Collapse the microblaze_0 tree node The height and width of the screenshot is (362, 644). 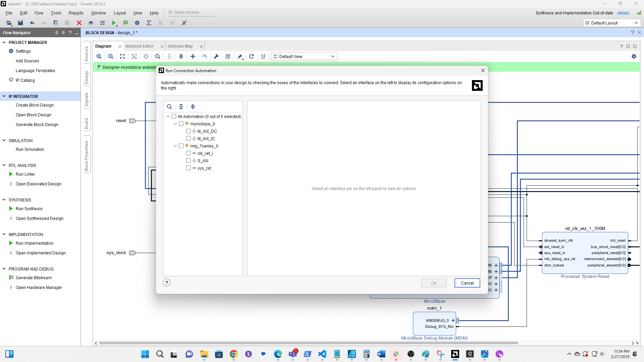[175, 124]
